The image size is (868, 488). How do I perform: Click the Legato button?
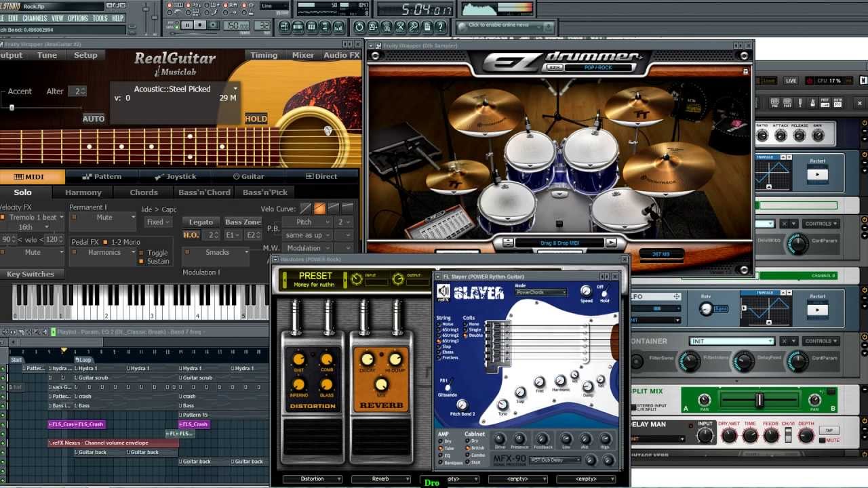pos(201,222)
